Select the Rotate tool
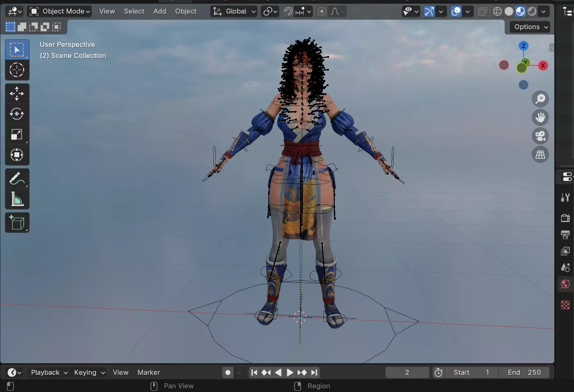Image resolution: width=574 pixels, height=392 pixels. (17, 114)
